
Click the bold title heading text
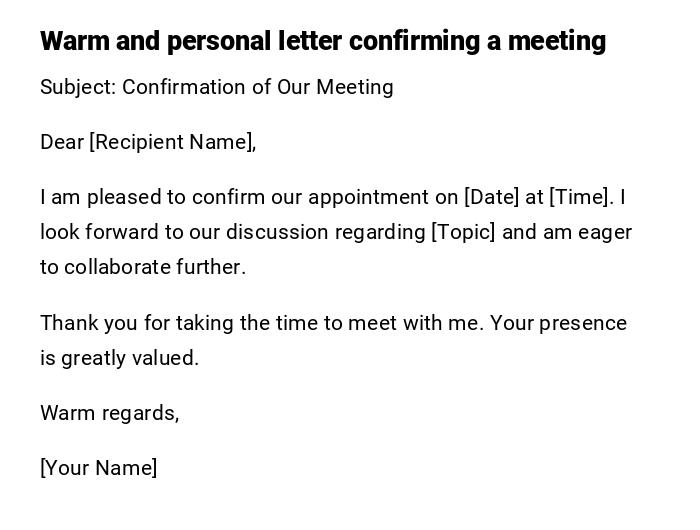(x=323, y=42)
